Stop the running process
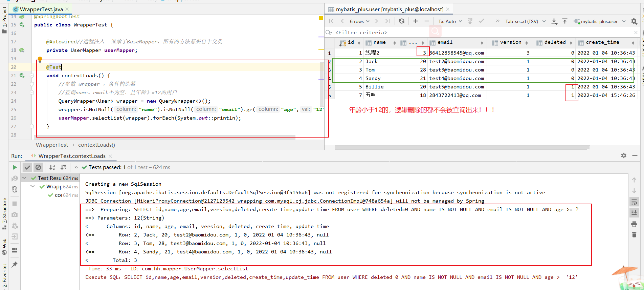Image resolution: width=644 pixels, height=290 pixels. pyautogui.click(x=15, y=204)
